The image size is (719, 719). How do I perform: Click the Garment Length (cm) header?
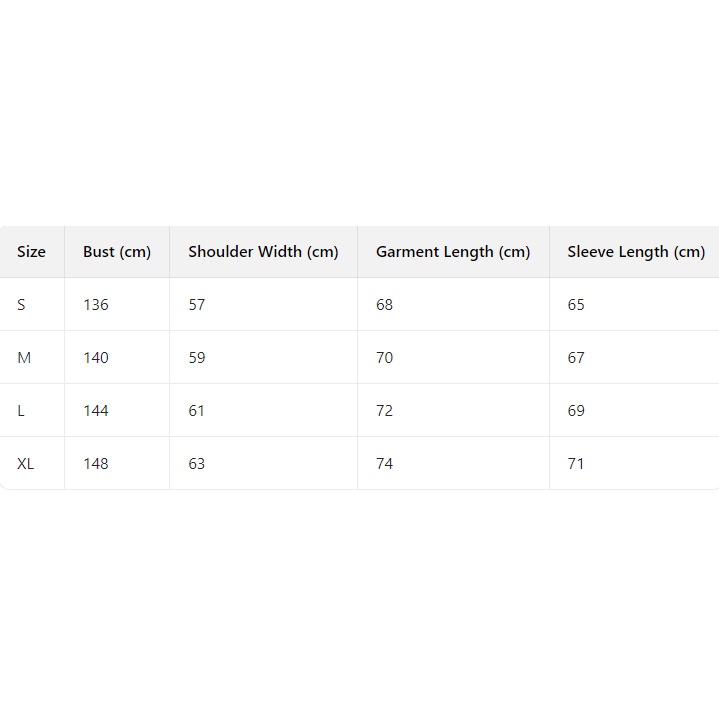(x=453, y=252)
